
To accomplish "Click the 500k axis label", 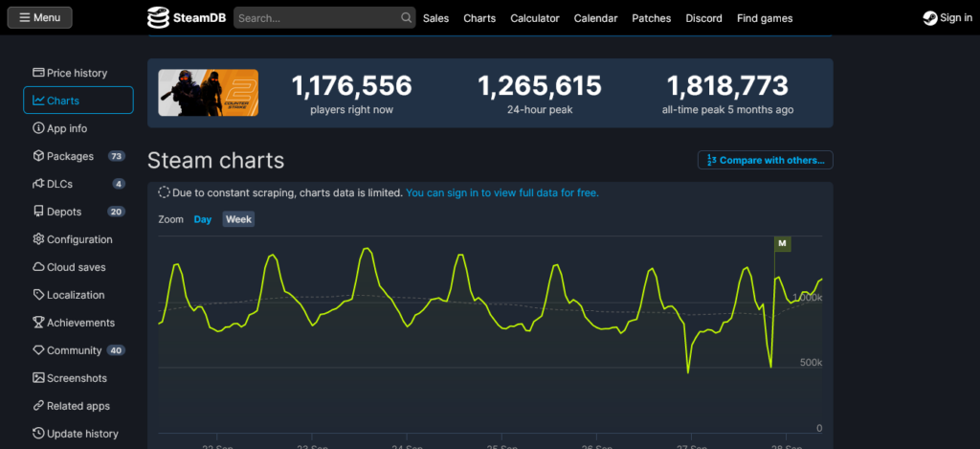I will click(812, 363).
